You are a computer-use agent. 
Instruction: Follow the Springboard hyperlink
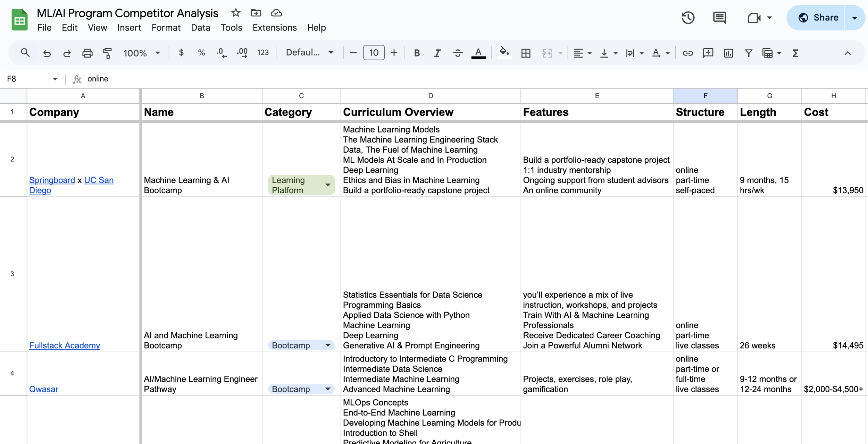52,180
